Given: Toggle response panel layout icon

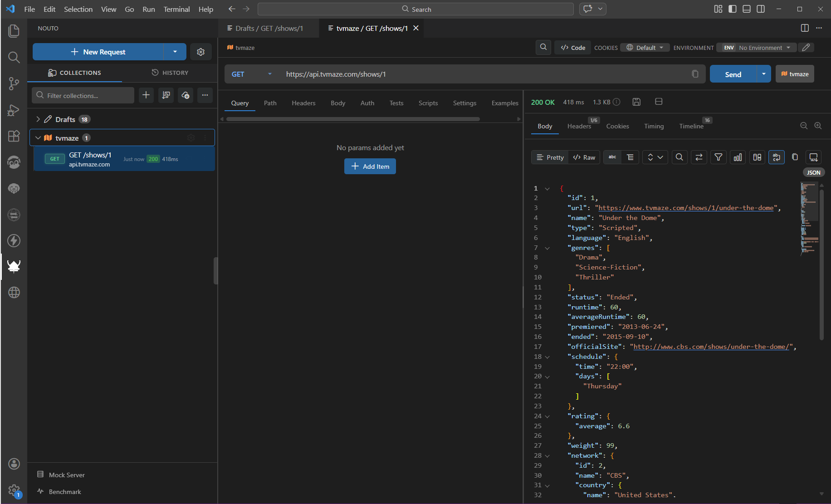Looking at the screenshot, I should (659, 102).
